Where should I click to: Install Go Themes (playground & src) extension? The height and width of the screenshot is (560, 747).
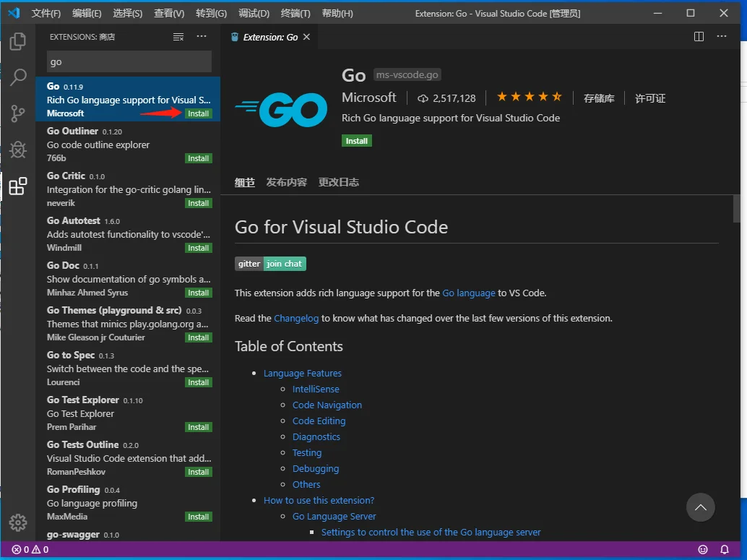198,337
